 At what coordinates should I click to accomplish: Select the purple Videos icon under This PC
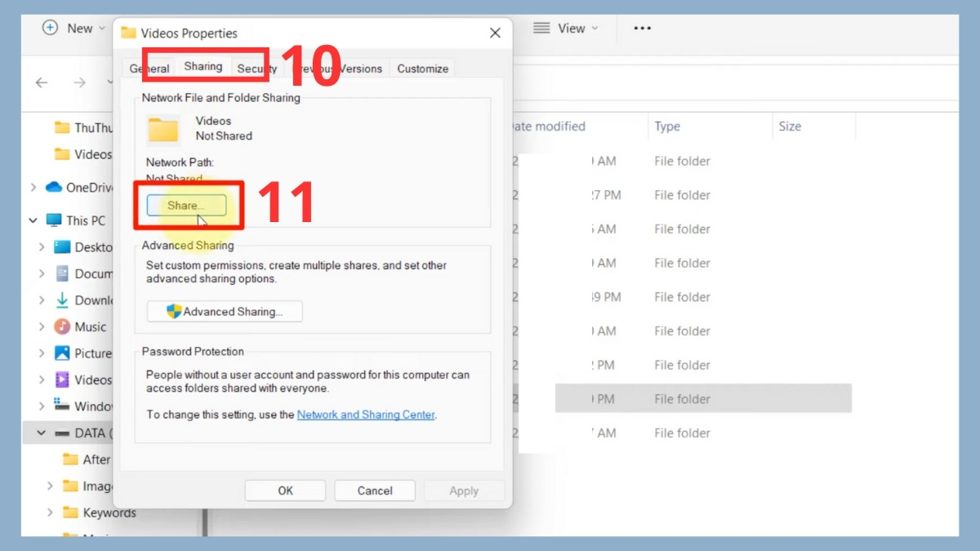pyautogui.click(x=62, y=380)
